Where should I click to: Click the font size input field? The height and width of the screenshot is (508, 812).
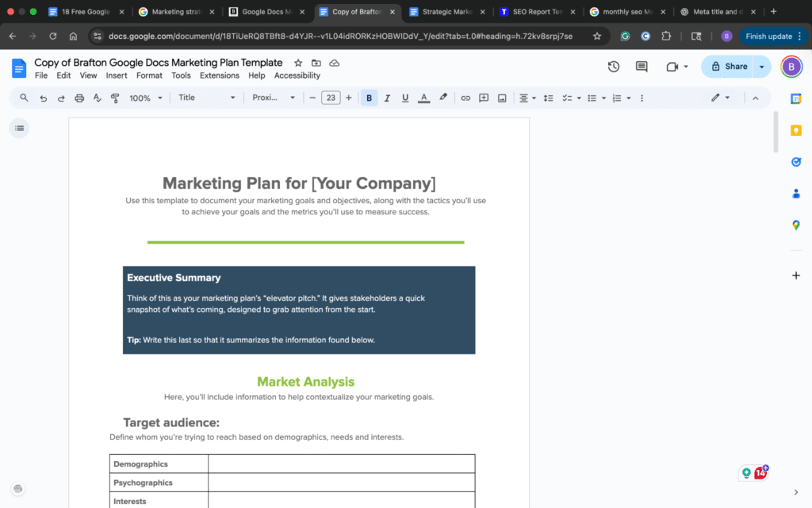tap(331, 97)
